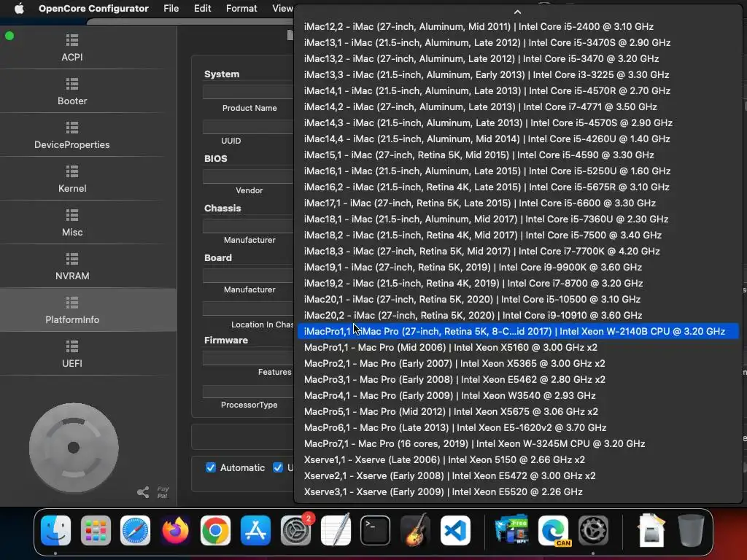Click the Chassis Manufacturer input field
This screenshot has width=747, height=560.
tap(248, 226)
